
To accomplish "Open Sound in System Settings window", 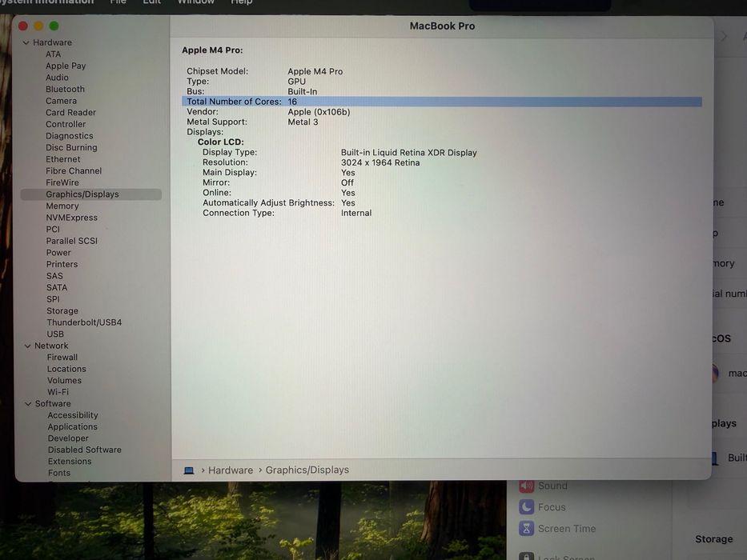I will pos(544,486).
